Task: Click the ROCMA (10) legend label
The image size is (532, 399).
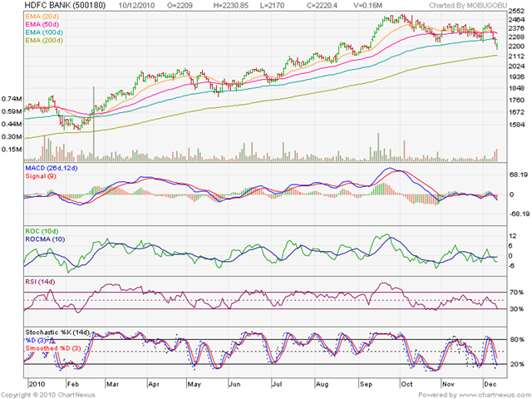Action: pyautogui.click(x=45, y=239)
